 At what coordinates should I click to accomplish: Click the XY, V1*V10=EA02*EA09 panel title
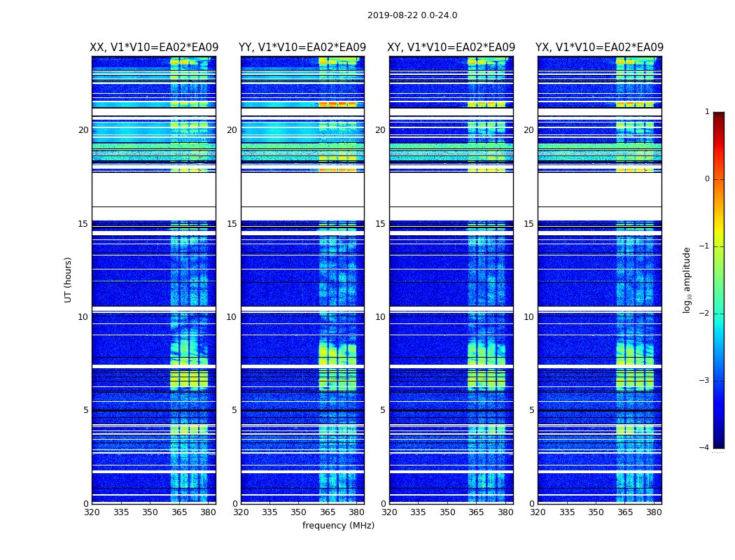[x=451, y=48]
